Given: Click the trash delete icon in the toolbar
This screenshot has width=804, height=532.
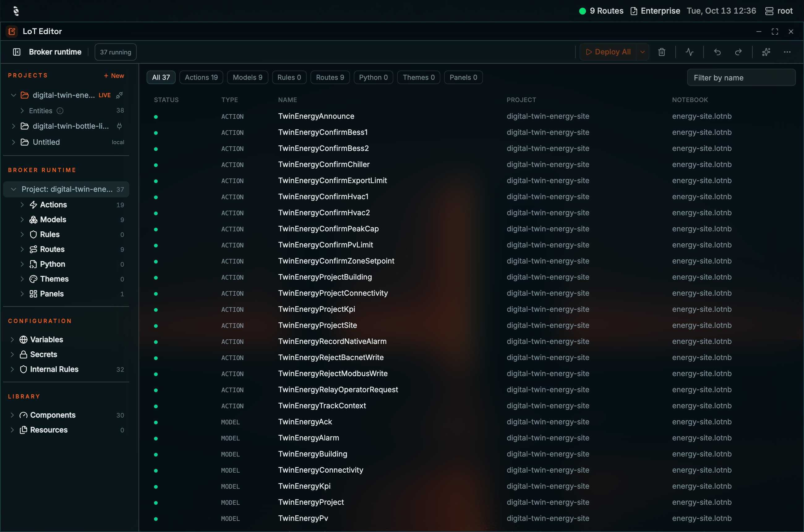Looking at the screenshot, I should pos(661,52).
